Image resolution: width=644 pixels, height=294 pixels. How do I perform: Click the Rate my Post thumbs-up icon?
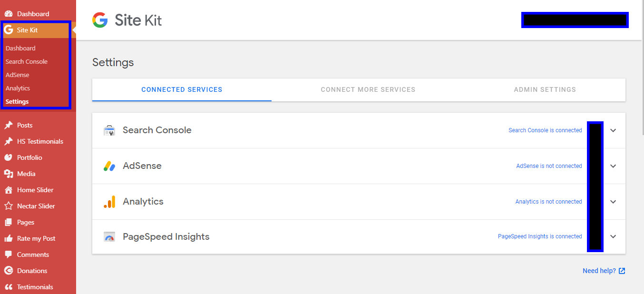click(x=8, y=239)
